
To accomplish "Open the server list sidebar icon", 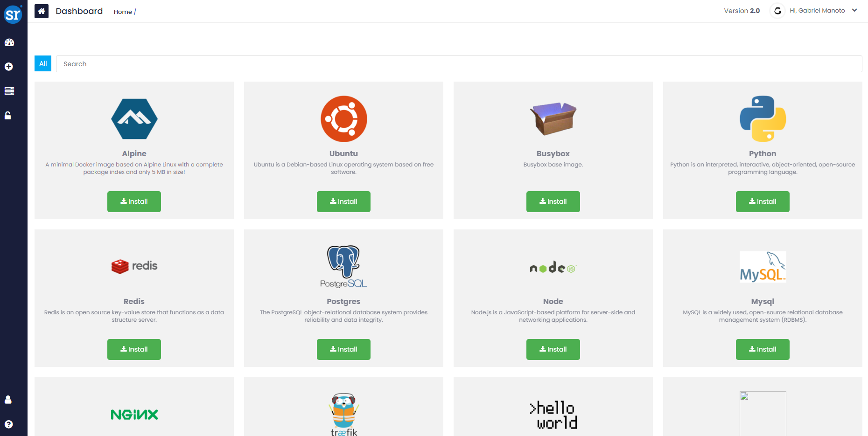I will 9,91.
